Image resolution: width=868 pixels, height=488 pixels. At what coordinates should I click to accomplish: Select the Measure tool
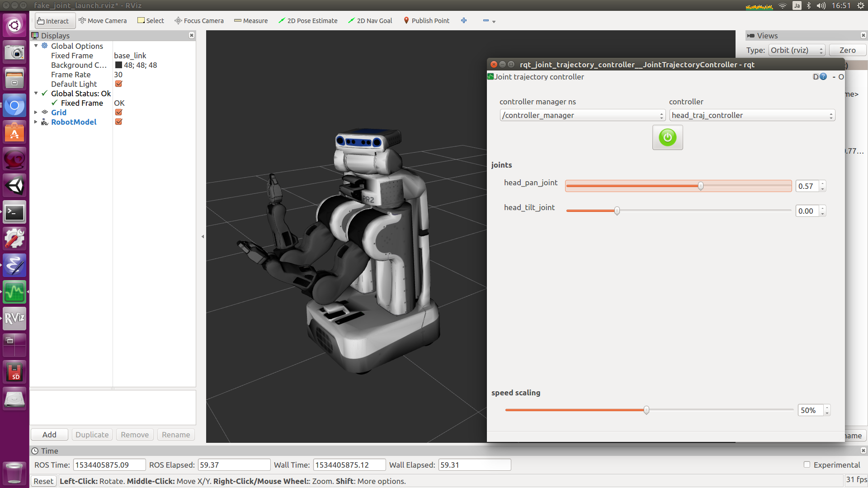(251, 21)
